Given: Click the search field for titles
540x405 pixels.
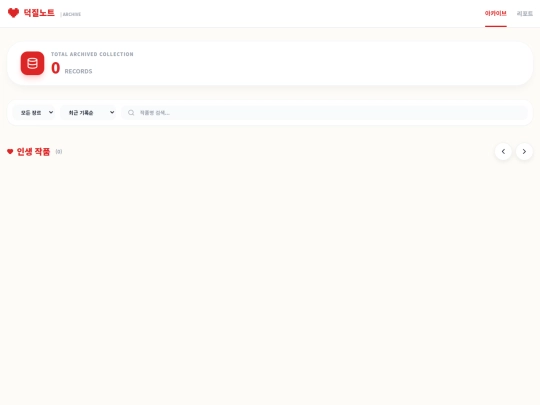Looking at the screenshot, I should (324, 113).
